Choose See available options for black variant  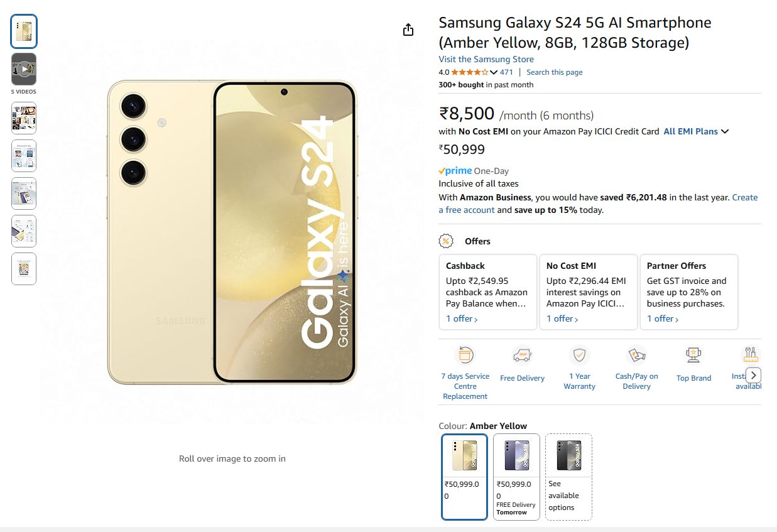click(568, 476)
